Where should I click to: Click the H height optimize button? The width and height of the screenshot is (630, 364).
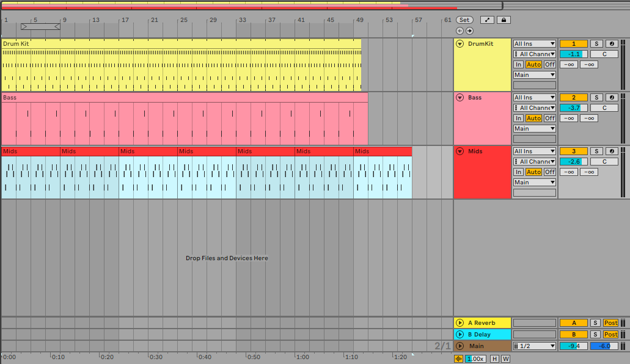pyautogui.click(x=494, y=359)
